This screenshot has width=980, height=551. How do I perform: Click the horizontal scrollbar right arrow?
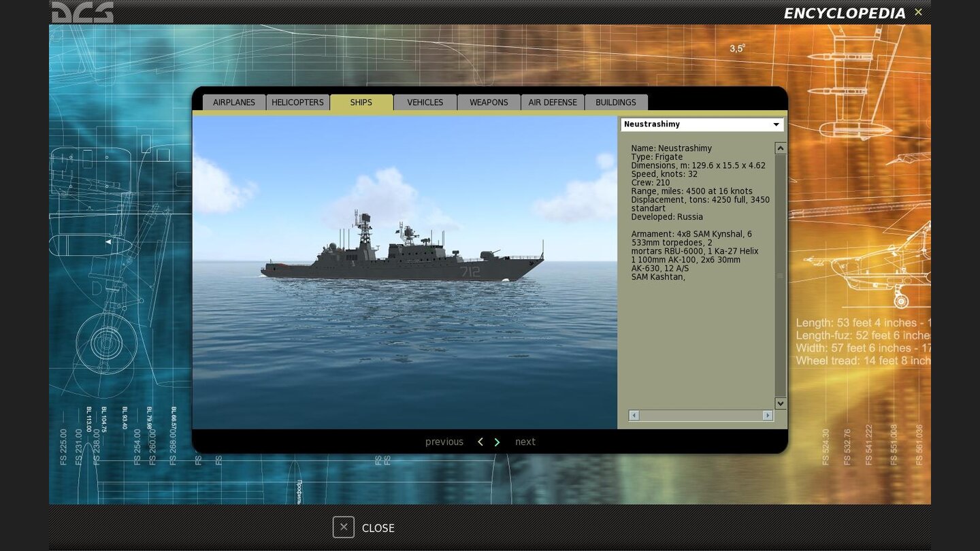(768, 415)
